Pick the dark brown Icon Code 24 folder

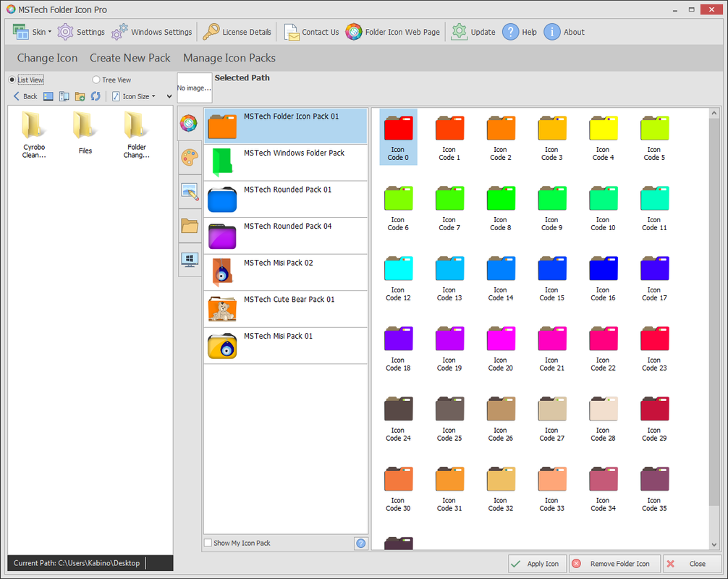[x=398, y=418]
